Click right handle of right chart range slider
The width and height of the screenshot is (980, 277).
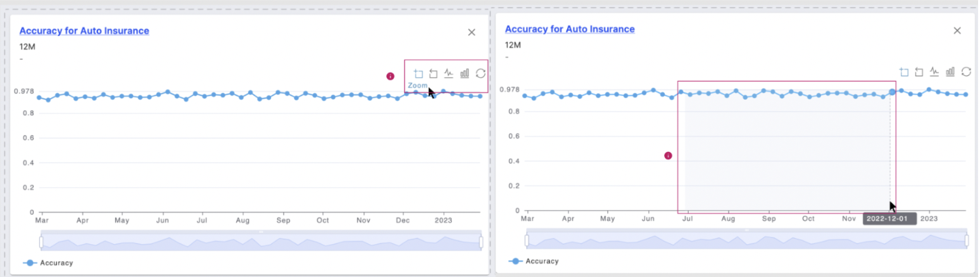tap(967, 240)
